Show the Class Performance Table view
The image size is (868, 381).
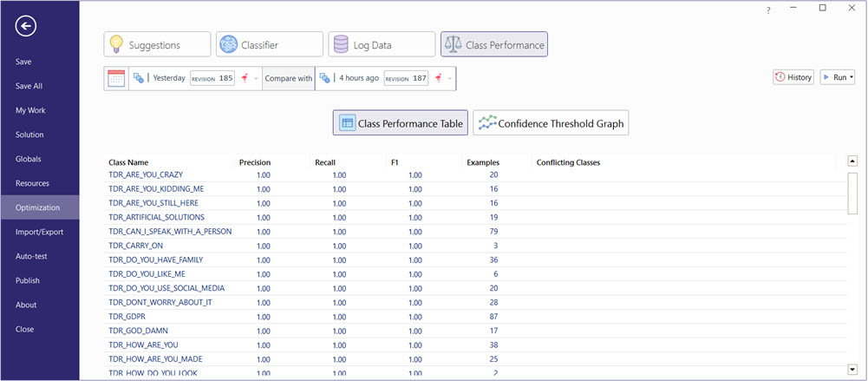[x=401, y=123]
